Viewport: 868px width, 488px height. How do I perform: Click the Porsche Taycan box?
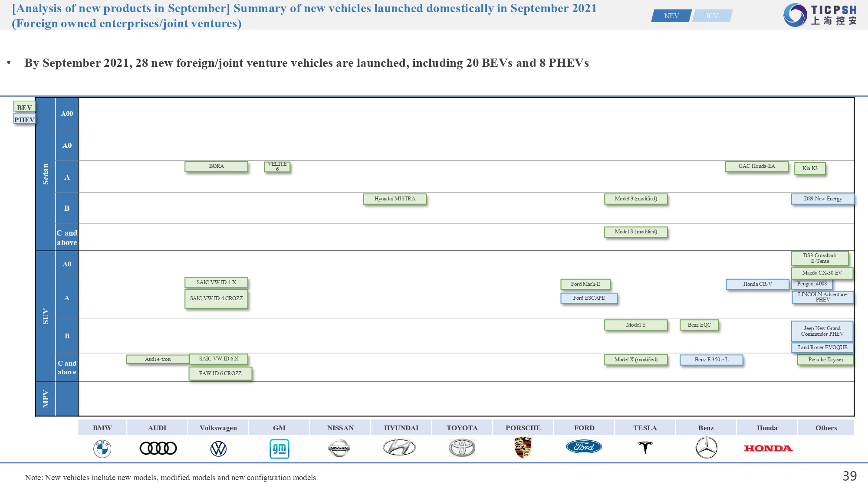point(825,360)
